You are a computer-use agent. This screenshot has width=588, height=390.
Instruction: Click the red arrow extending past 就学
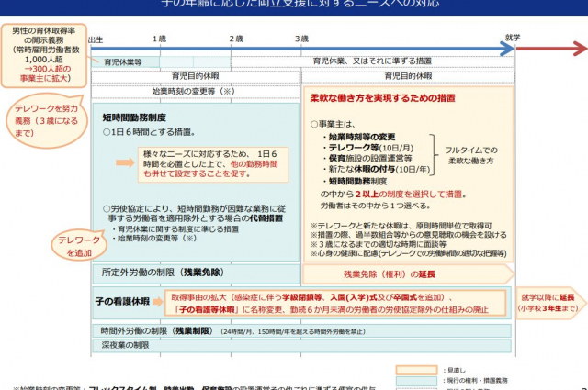551,49
